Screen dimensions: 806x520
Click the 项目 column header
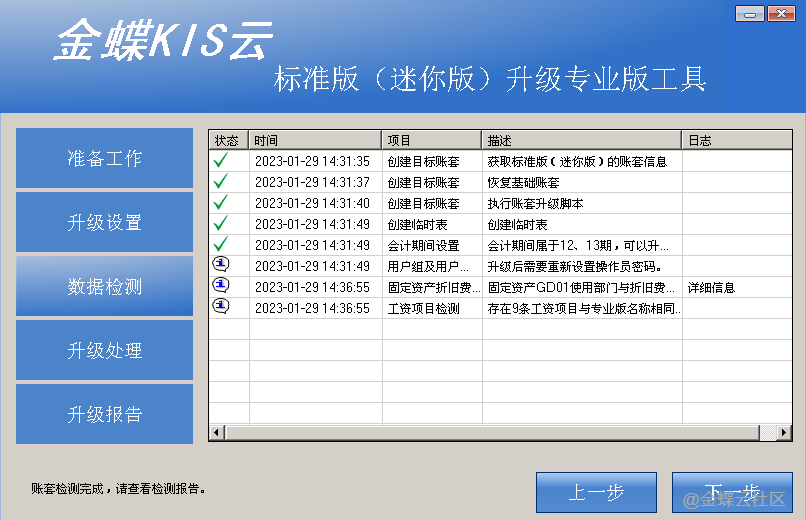click(432, 140)
